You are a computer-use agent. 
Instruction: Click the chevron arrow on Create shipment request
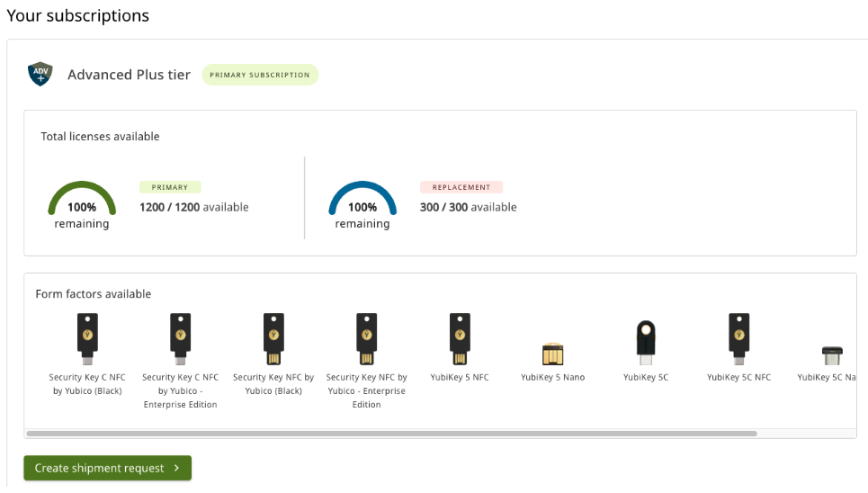pyautogui.click(x=176, y=468)
